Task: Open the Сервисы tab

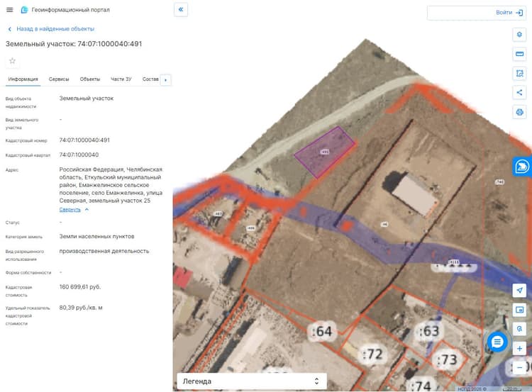Action: click(59, 79)
